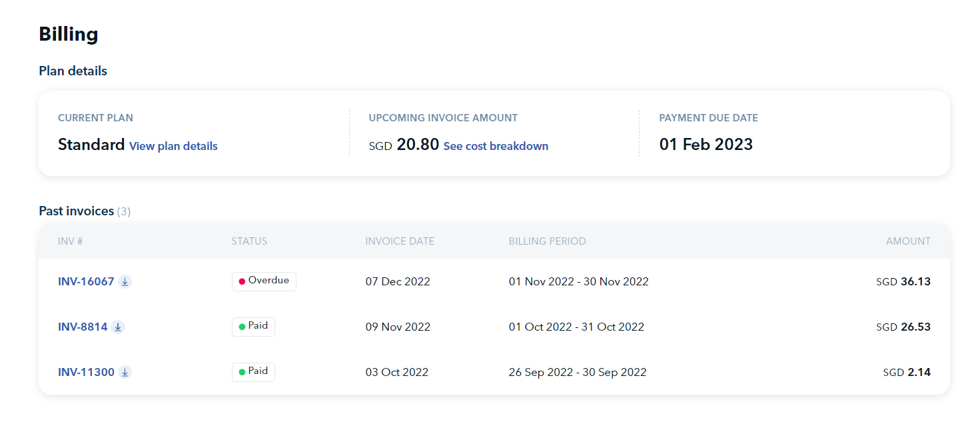The height and width of the screenshot is (426, 980).
Task: Download invoice INV-8814
Action: (118, 327)
